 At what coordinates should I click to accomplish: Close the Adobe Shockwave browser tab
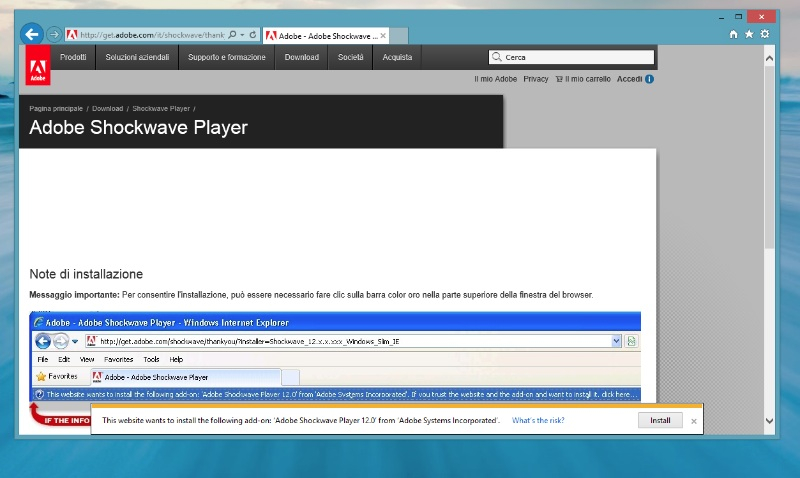tap(384, 35)
